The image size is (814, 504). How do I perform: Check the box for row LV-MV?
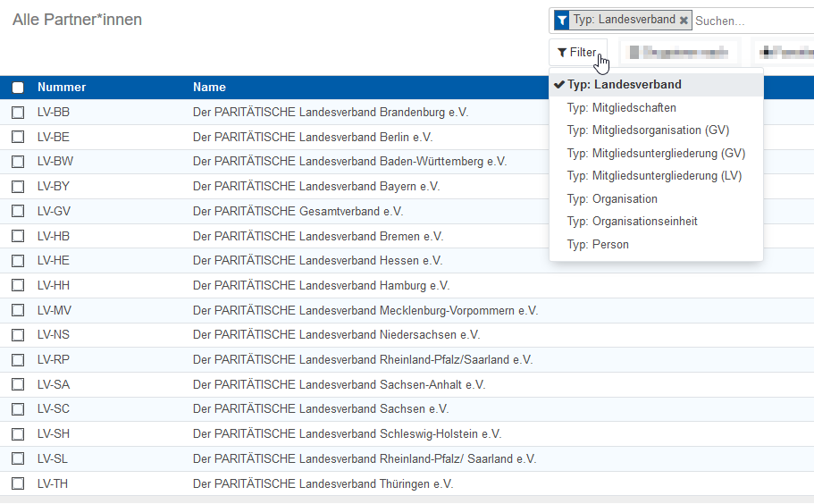18,311
